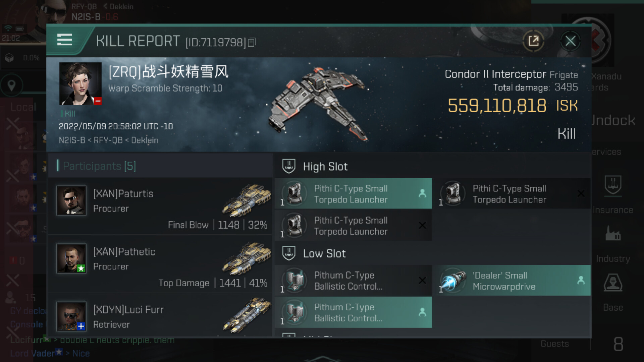
Task: Open the Insurance station service icon
Action: tap(613, 185)
